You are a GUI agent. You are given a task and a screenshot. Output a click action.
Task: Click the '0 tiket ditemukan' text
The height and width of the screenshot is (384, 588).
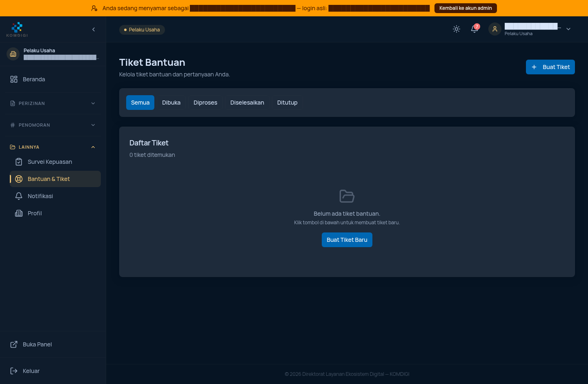[x=152, y=155]
